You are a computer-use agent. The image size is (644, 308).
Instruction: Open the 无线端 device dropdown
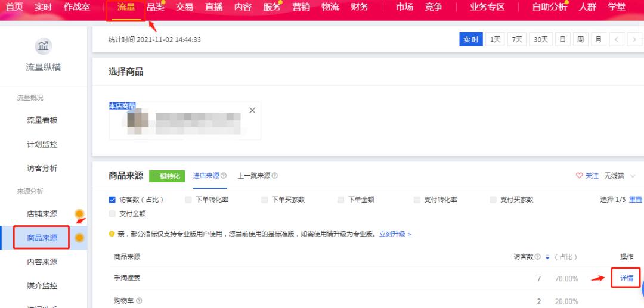[620, 176]
